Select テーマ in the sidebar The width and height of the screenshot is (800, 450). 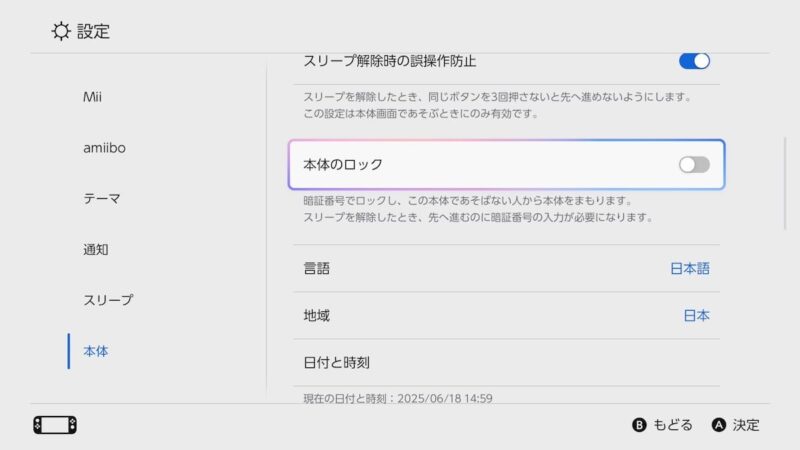click(x=102, y=198)
